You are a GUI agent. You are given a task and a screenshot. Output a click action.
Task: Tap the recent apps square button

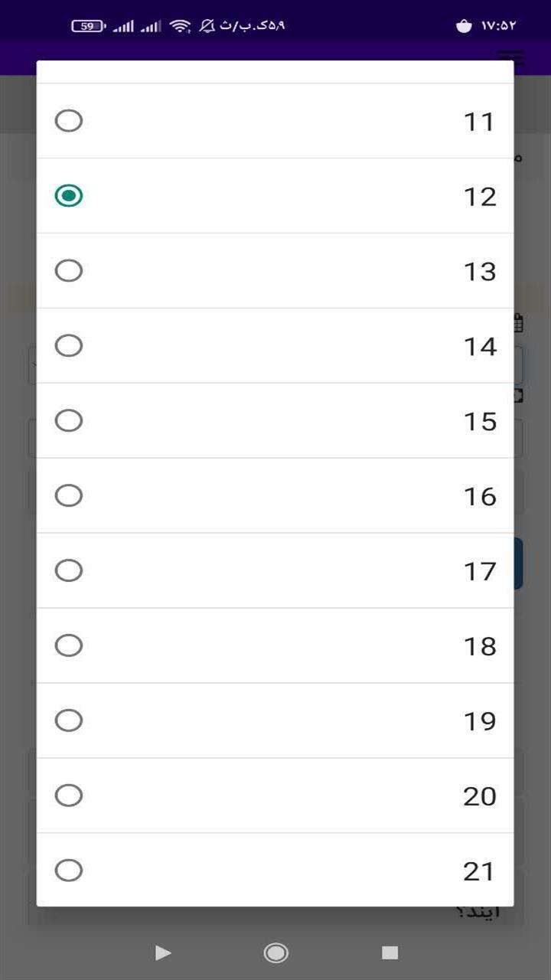390,952
